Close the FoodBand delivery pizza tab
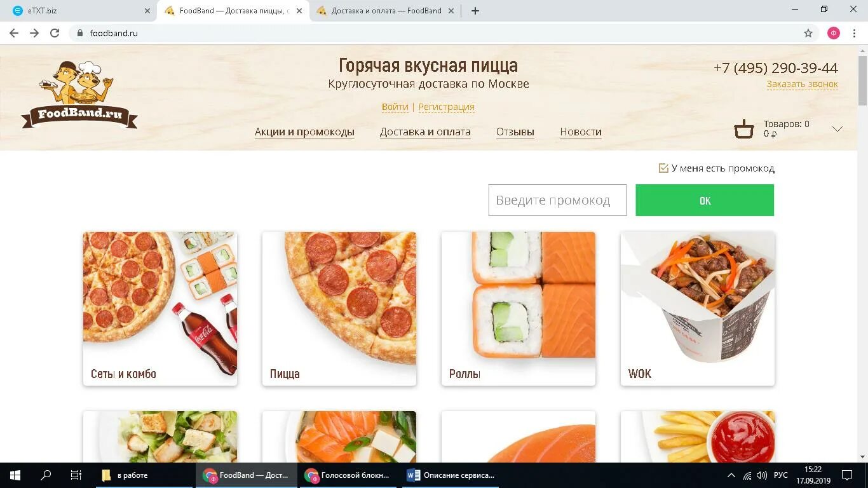This screenshot has height=488, width=868. click(x=299, y=11)
